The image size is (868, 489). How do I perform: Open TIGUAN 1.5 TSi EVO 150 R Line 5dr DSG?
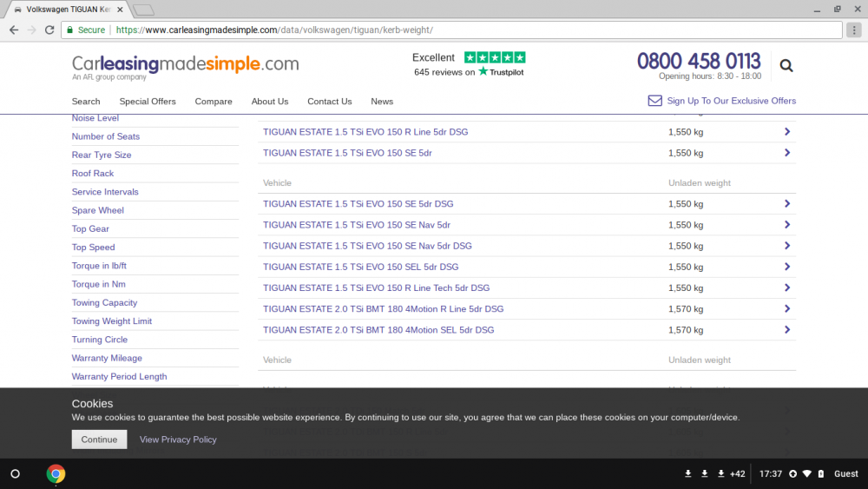coord(365,132)
